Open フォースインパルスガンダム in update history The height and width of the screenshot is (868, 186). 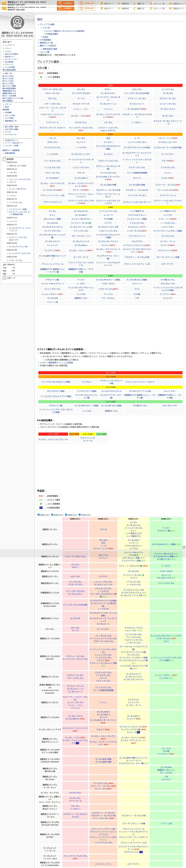pos(20,179)
